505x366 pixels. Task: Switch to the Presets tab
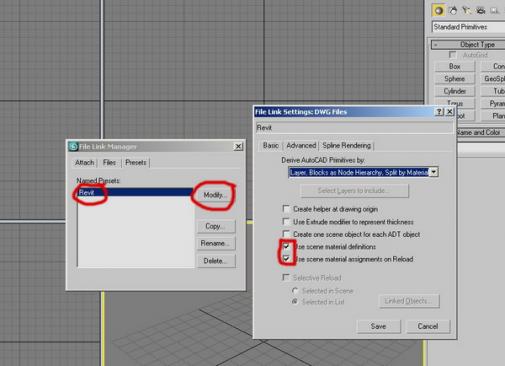click(136, 163)
